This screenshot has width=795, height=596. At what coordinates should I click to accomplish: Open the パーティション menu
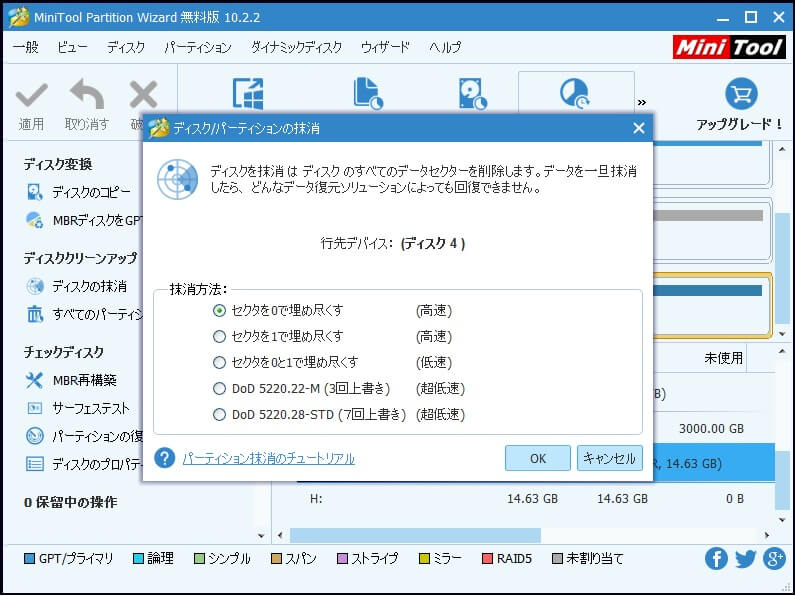click(x=198, y=47)
